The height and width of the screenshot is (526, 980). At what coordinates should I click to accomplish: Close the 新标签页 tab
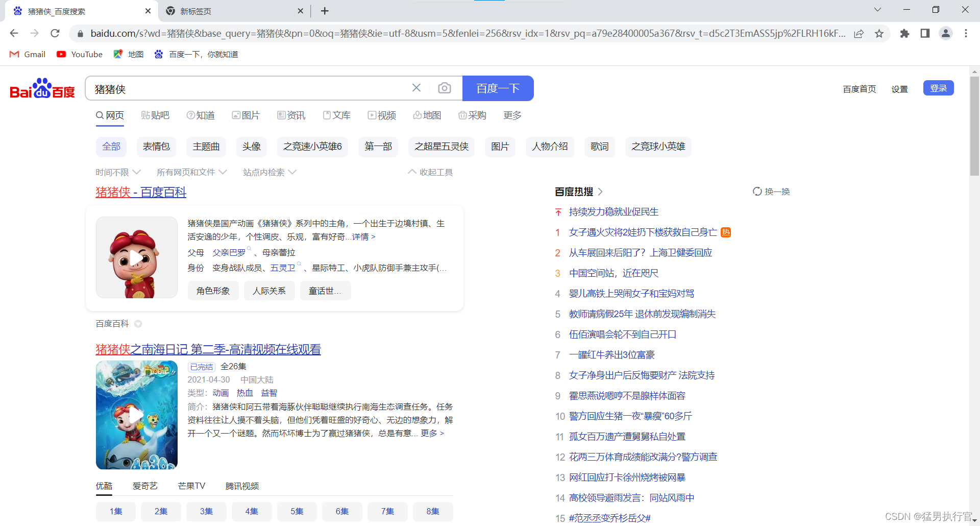(x=300, y=11)
